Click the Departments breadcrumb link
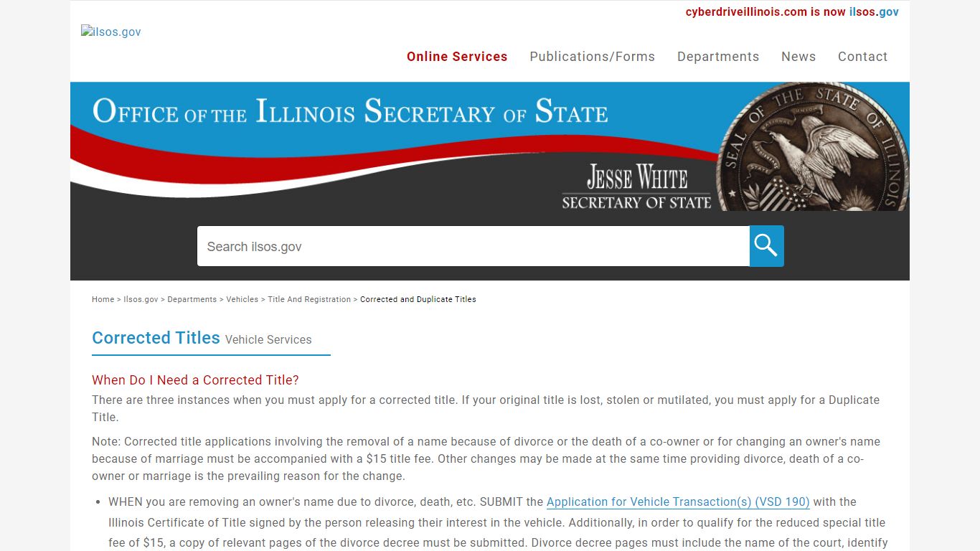Image resolution: width=980 pixels, height=551 pixels. (192, 299)
